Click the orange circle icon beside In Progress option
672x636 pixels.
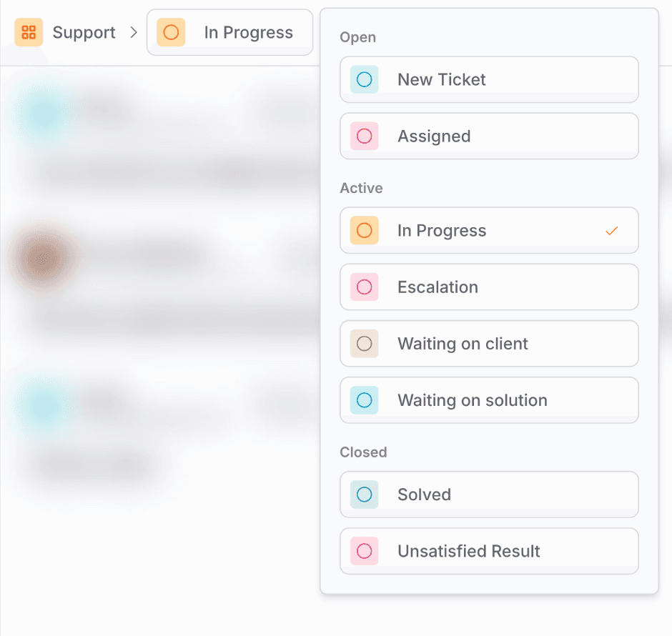tap(364, 230)
